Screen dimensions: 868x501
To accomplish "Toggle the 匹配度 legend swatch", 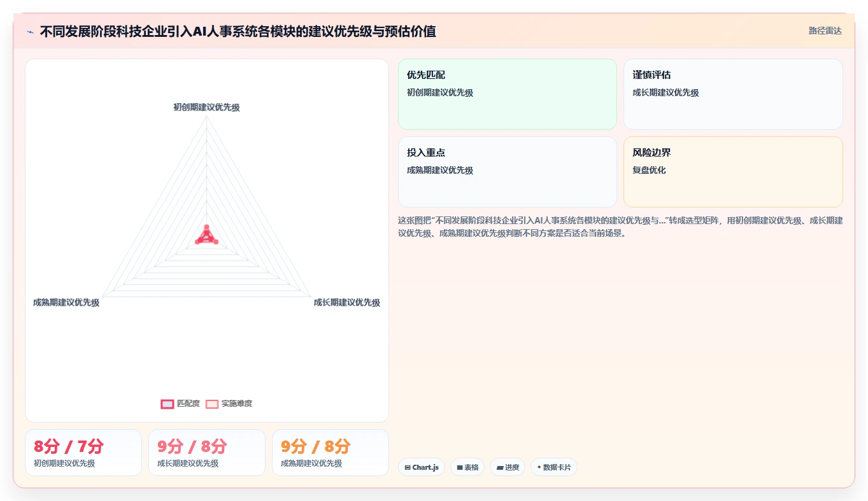I will pos(167,404).
